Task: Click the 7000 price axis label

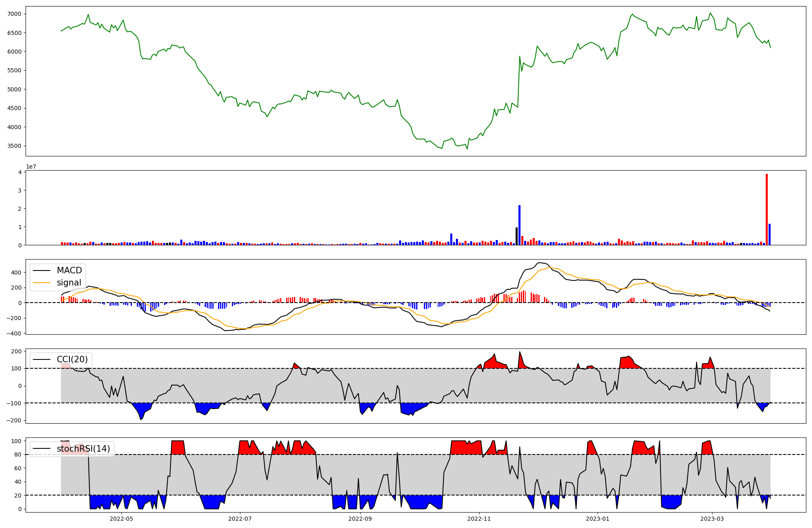Action: click(x=14, y=14)
